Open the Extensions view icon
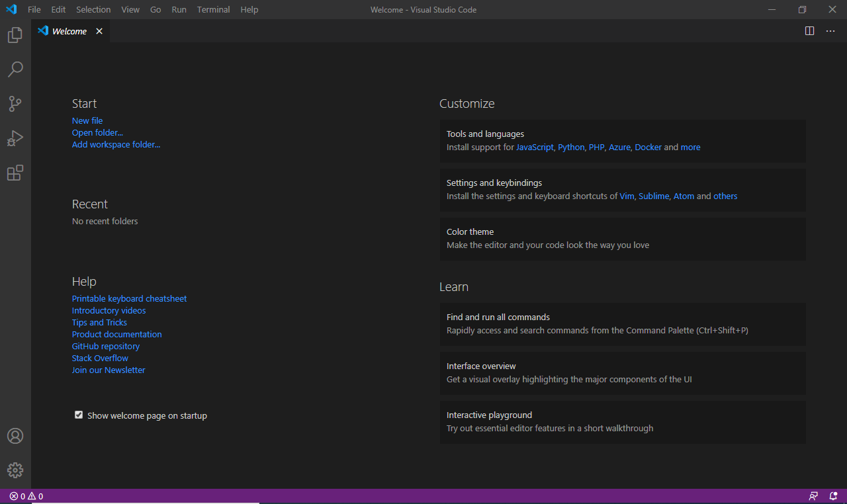Viewport: 847px width, 504px height. coord(15,173)
